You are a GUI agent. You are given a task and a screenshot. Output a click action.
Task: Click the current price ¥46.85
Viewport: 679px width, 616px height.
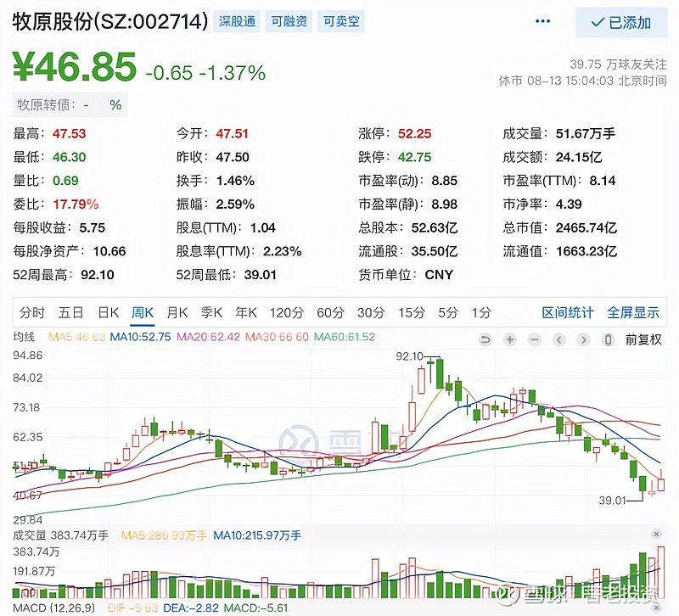(x=75, y=66)
